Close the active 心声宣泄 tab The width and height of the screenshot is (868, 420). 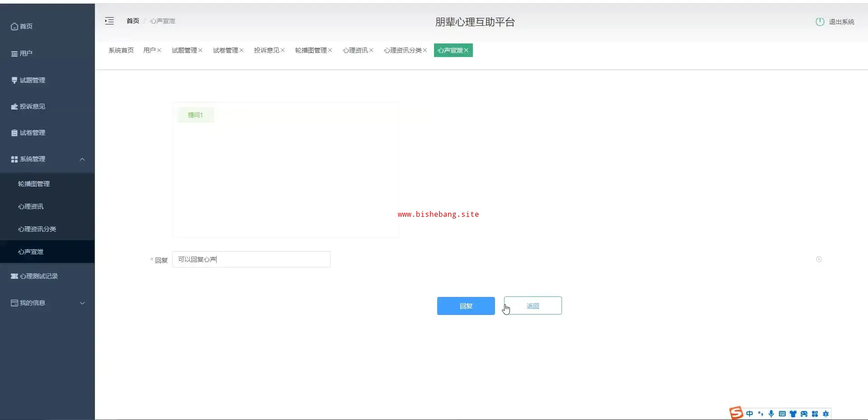[466, 50]
